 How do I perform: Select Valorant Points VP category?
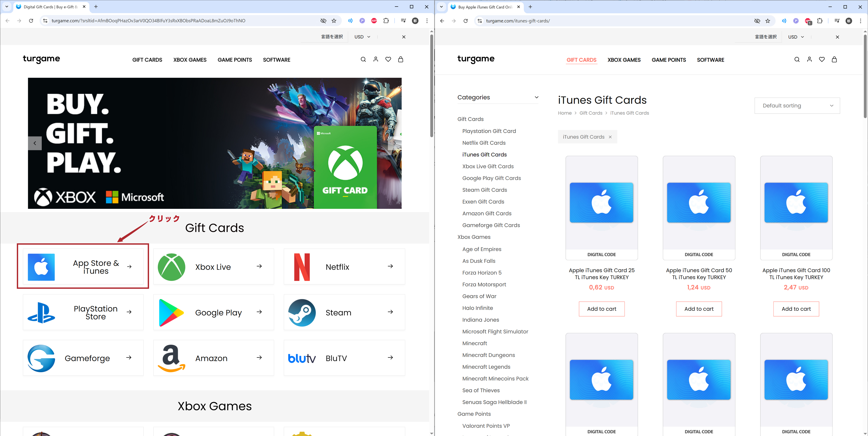[x=486, y=426]
